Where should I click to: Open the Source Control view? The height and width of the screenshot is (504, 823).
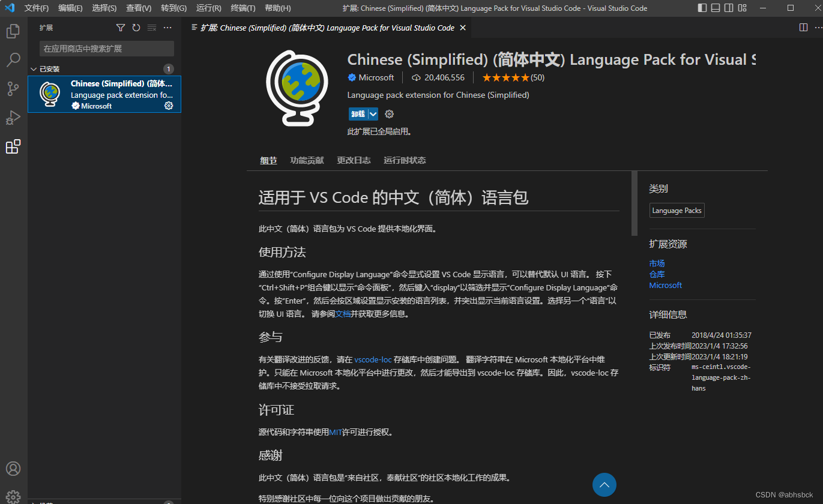tap(13, 89)
